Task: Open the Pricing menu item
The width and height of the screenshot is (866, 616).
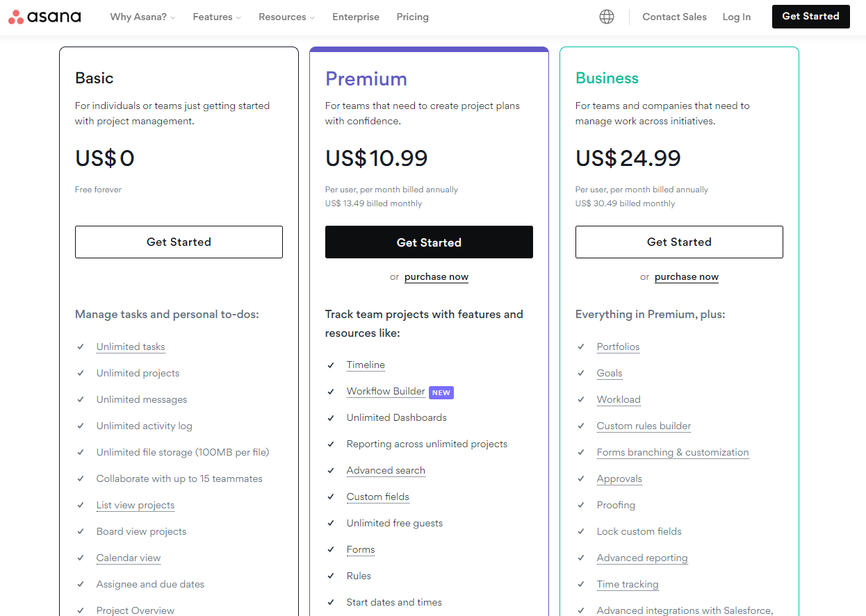Action: pos(413,17)
